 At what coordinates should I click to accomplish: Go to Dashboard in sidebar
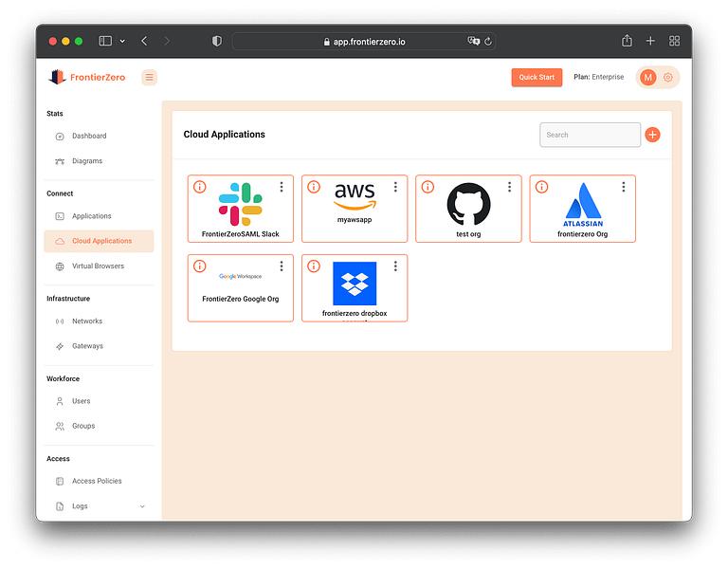coord(89,137)
